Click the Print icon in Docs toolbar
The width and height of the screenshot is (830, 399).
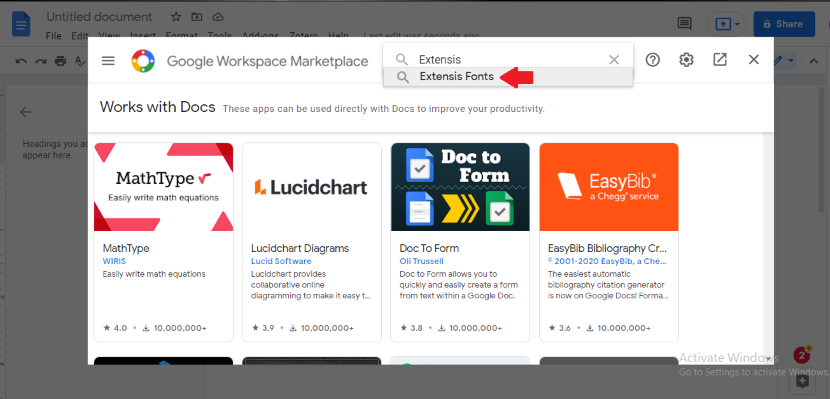61,61
